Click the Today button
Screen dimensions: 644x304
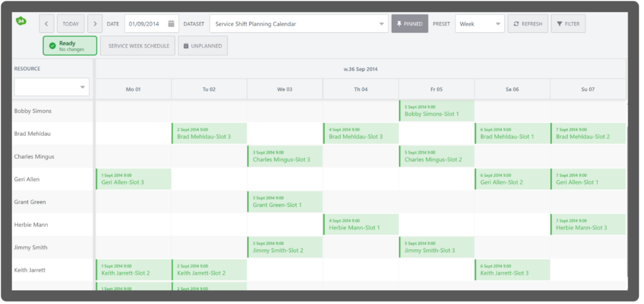click(x=70, y=24)
